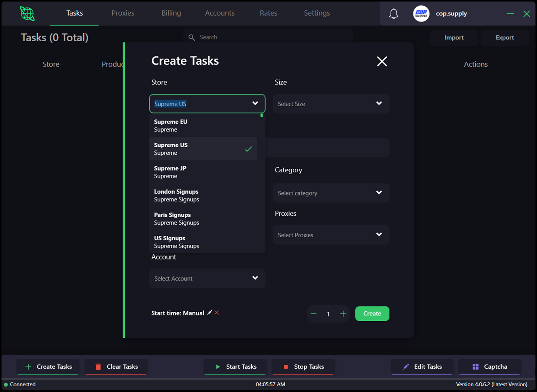Click the Search input field

[268, 37]
